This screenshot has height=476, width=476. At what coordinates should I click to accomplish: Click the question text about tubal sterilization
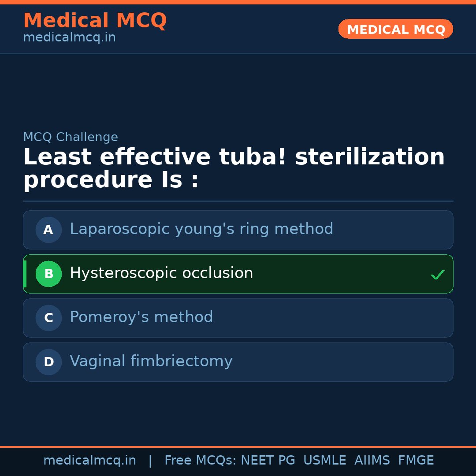(x=234, y=169)
